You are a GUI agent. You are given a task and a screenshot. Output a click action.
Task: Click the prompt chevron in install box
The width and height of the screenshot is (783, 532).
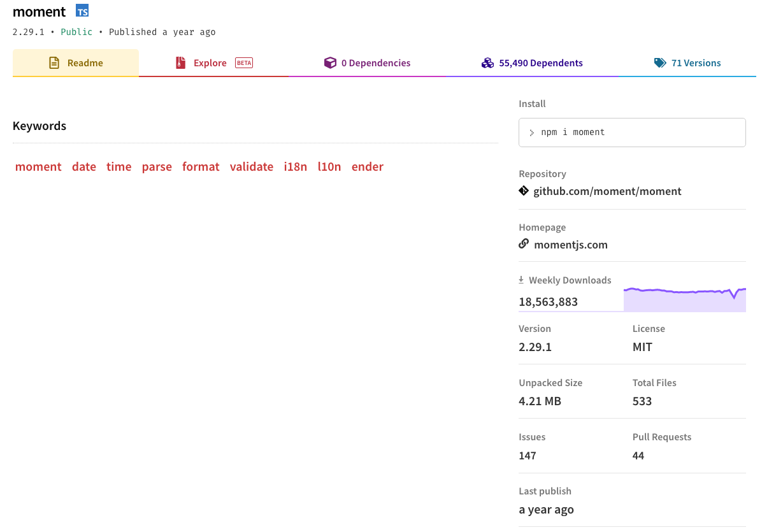[x=532, y=133]
